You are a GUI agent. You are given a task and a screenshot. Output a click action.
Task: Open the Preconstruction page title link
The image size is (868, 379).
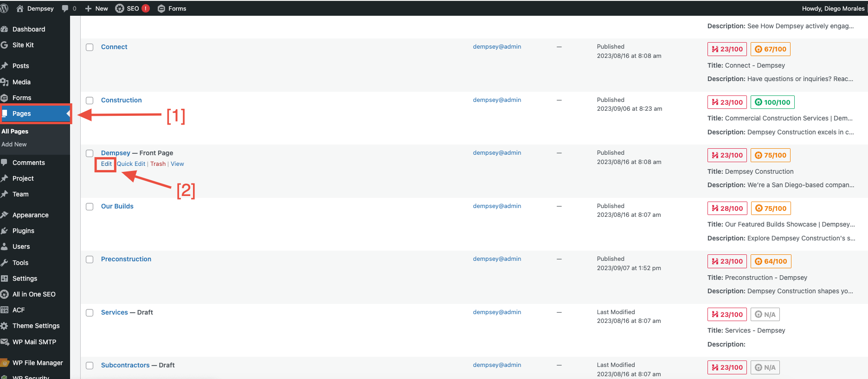coord(126,259)
